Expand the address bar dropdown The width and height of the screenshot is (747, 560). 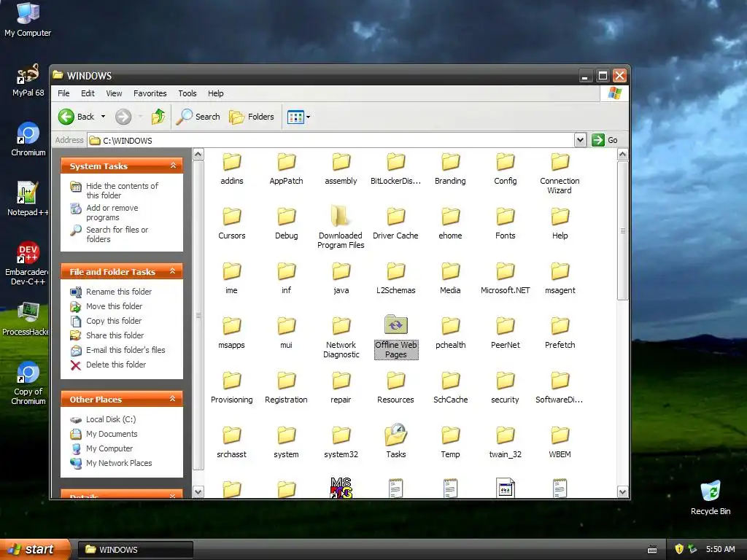[580, 140]
